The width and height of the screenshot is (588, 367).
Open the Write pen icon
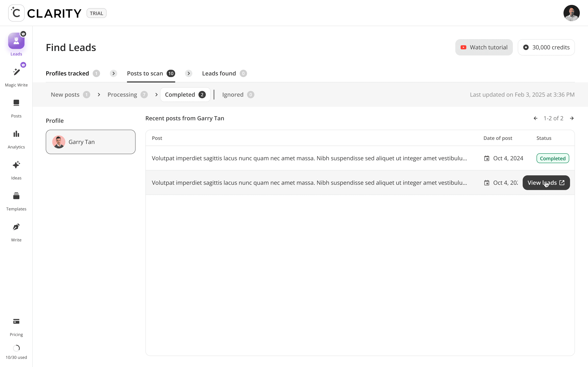click(x=16, y=227)
